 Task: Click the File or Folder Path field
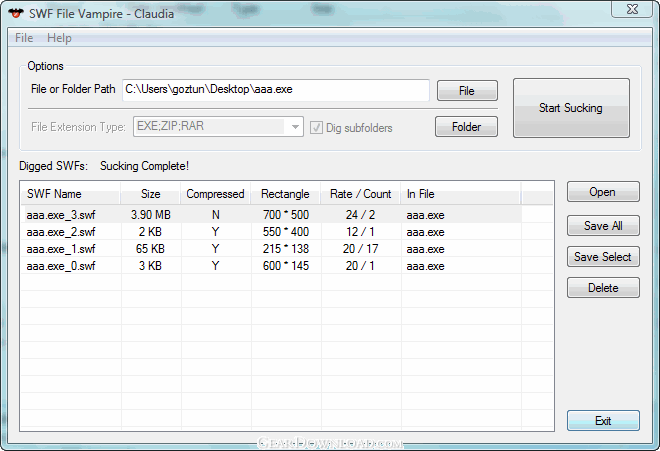pos(276,90)
